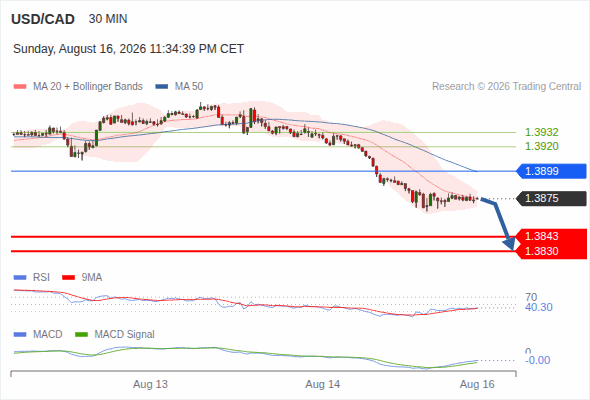Viewport: 590px width, 400px height.
Task: Select the 1.3899 blue pivot price label
Action: (x=551, y=171)
